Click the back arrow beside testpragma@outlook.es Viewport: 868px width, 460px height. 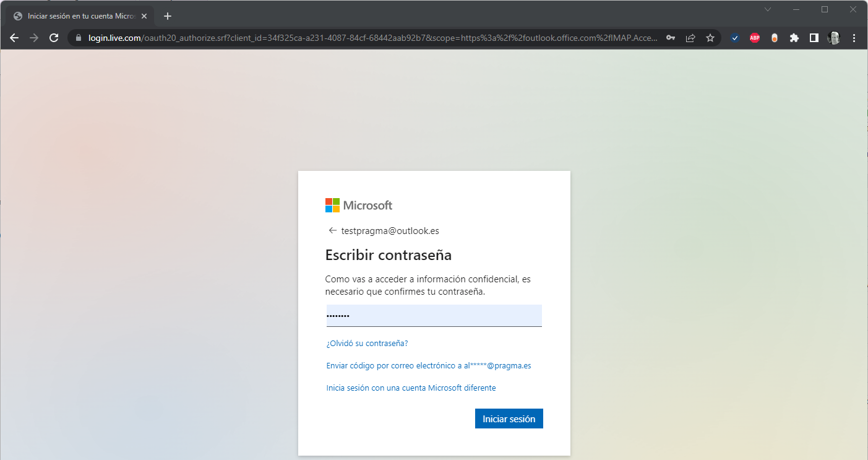[x=333, y=230]
